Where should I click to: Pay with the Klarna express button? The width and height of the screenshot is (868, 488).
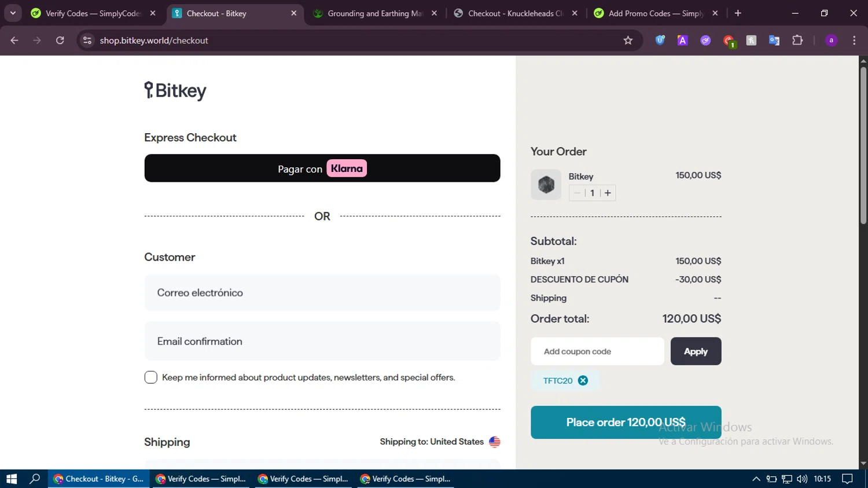coord(322,168)
